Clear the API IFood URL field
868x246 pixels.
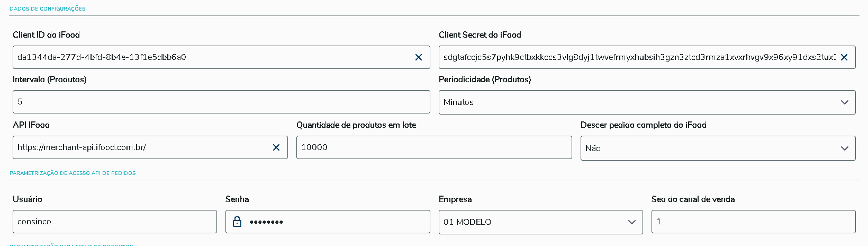point(276,147)
